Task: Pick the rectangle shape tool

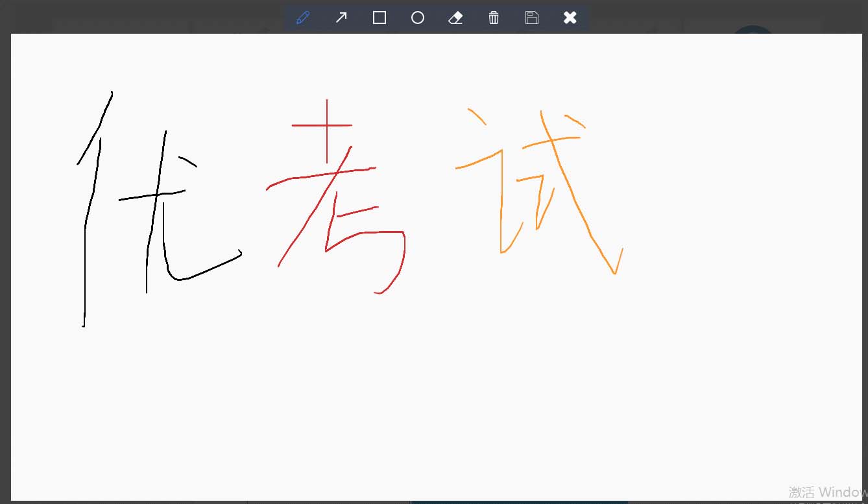Action: click(380, 18)
